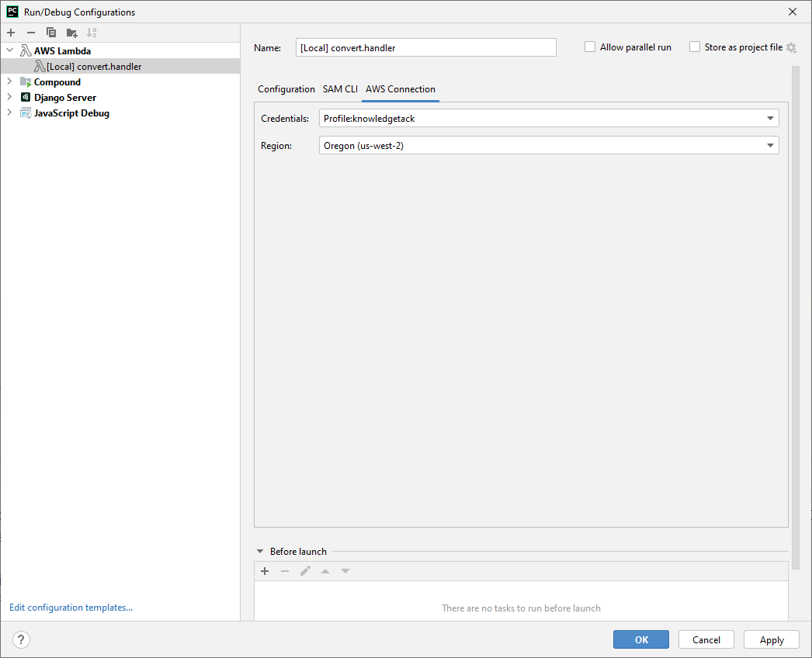Click the gear beside Store as project file
Screen dimensions: 812x658
click(791, 47)
